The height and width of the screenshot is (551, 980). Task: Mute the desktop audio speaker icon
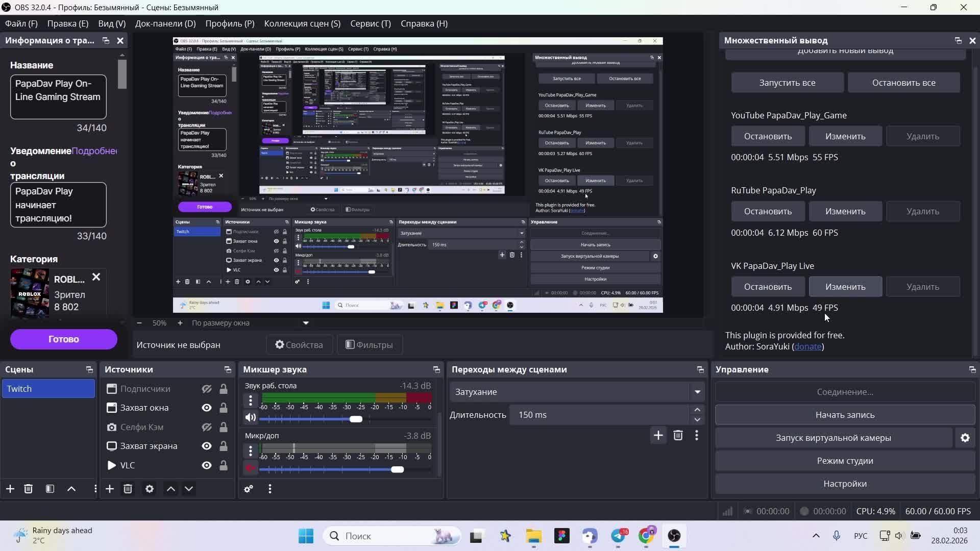250,418
